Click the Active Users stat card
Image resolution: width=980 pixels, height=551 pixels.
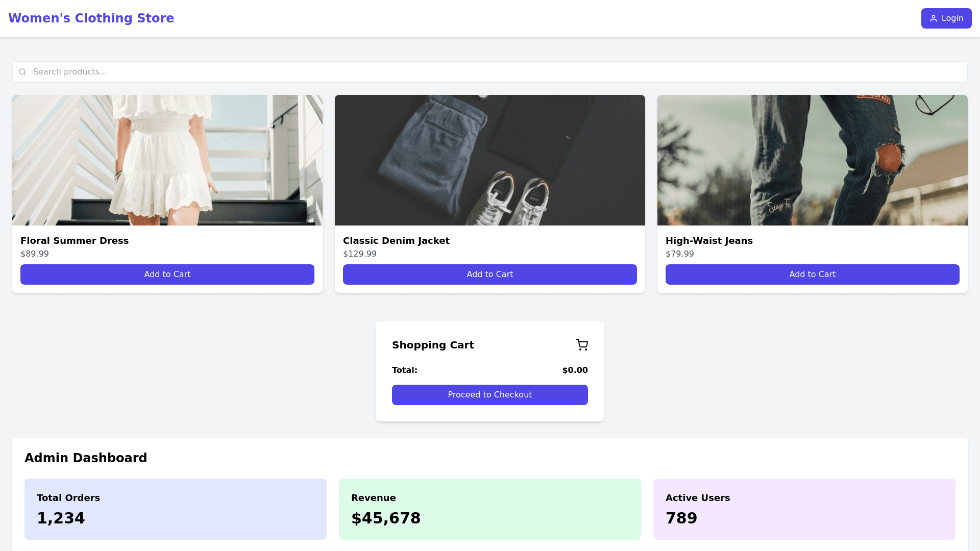click(804, 509)
